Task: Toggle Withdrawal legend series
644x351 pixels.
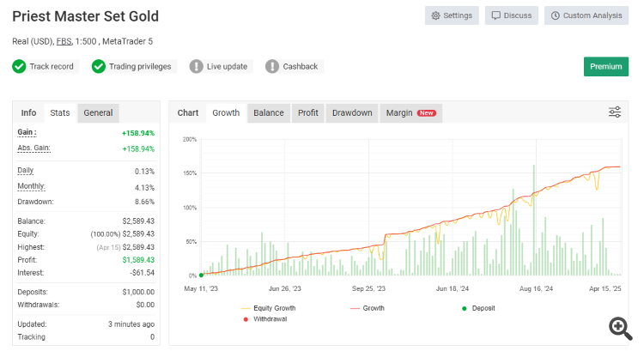Action: coord(265,319)
